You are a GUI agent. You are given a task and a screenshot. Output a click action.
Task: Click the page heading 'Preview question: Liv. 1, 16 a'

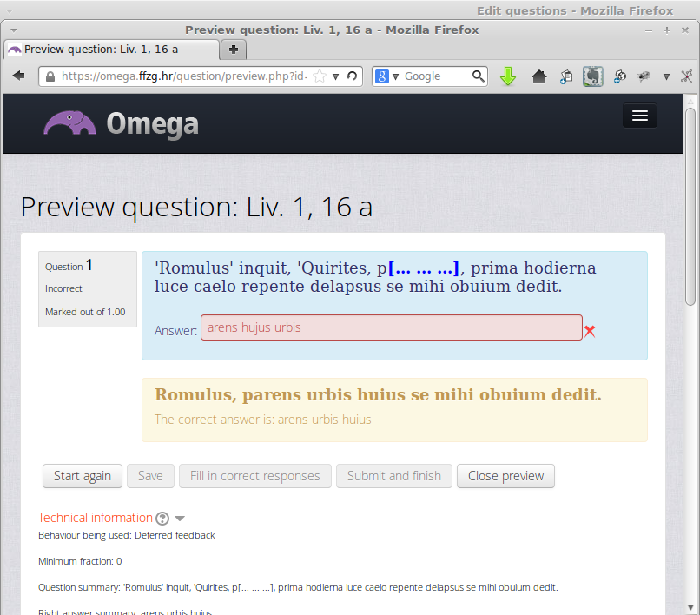tap(196, 208)
